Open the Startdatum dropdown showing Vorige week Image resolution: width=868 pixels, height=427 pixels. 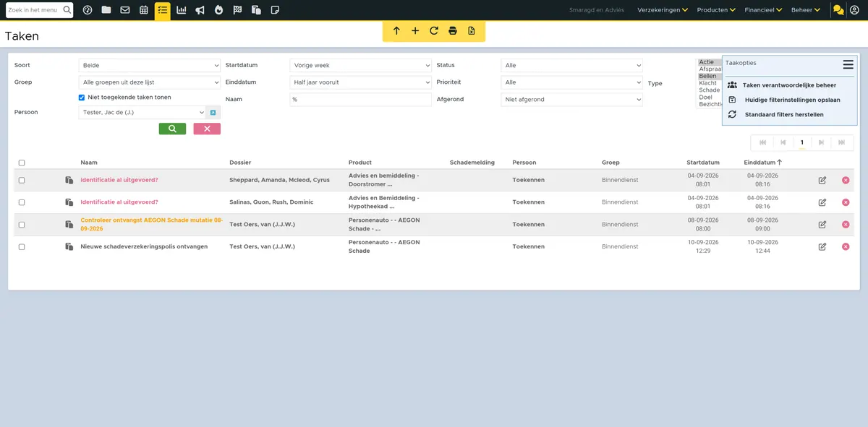click(x=360, y=66)
